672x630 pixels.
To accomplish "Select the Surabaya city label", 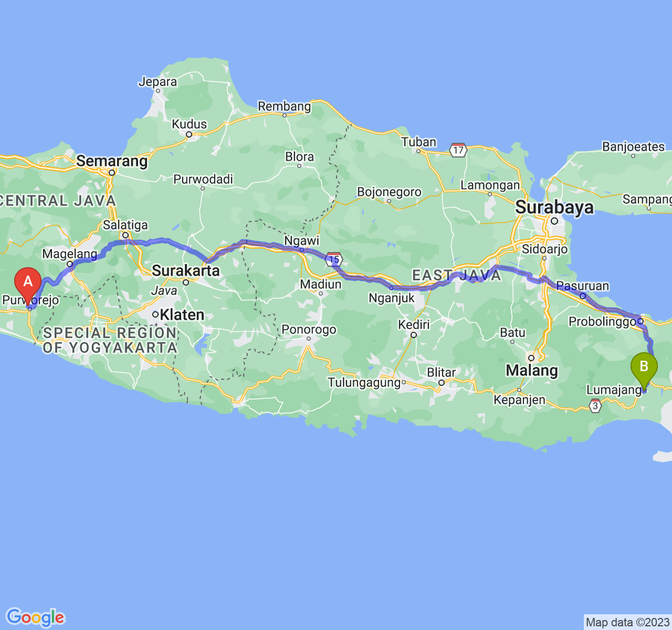I will pyautogui.click(x=554, y=207).
